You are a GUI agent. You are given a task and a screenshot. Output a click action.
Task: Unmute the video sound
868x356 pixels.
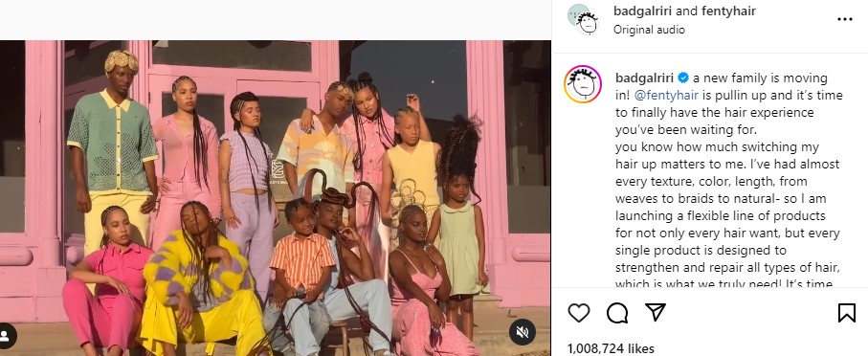522,332
